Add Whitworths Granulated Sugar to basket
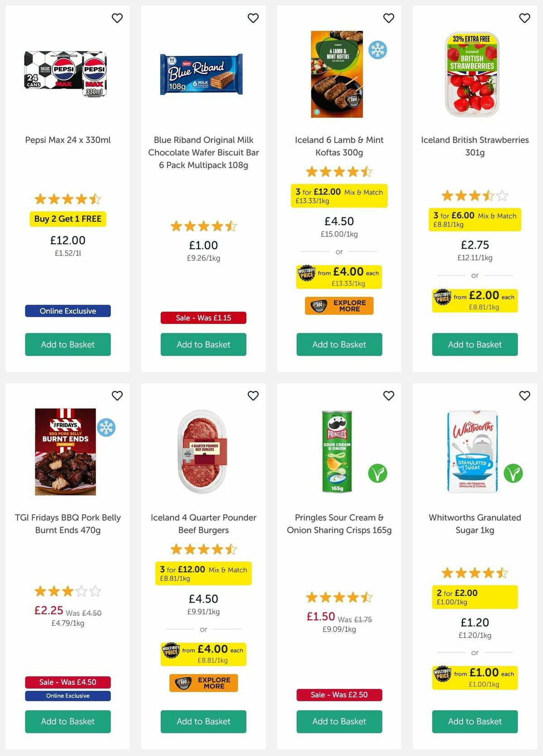 475,722
